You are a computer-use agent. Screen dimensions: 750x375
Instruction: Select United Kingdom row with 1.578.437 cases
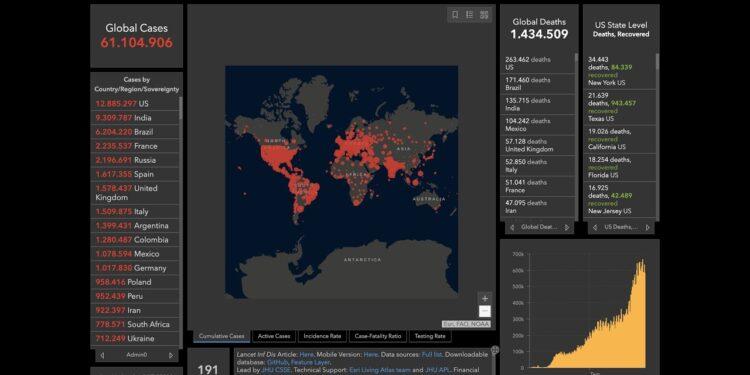(x=135, y=193)
